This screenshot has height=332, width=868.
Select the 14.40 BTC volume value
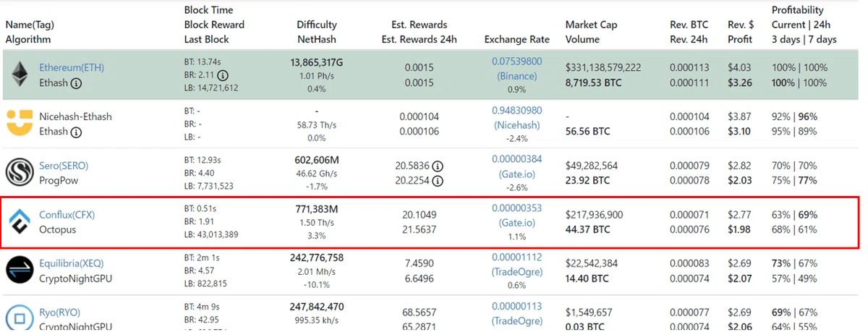pos(587,278)
